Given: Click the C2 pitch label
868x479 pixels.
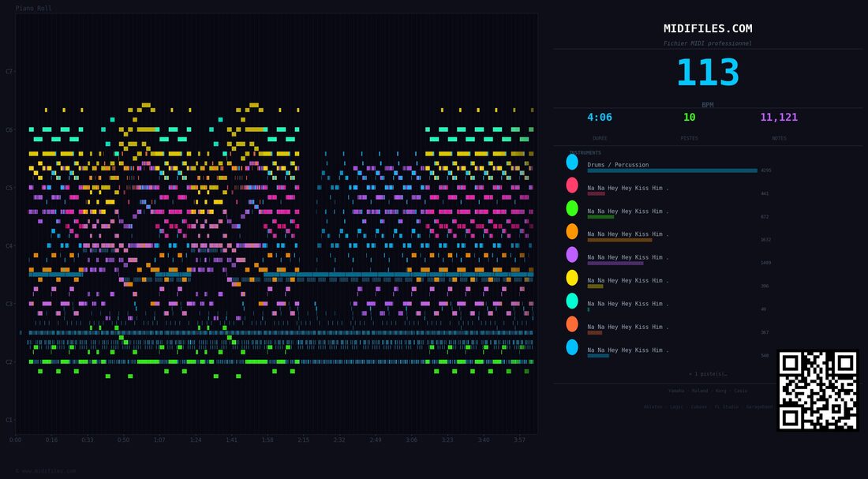Looking at the screenshot, I should pos(9,362).
